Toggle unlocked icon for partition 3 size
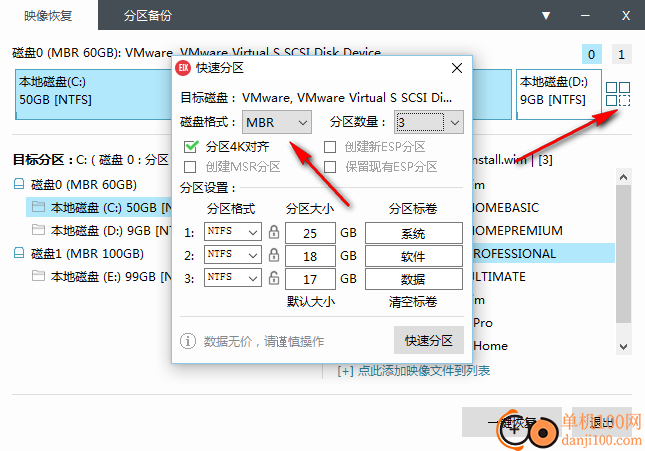645x451 pixels. (274, 279)
